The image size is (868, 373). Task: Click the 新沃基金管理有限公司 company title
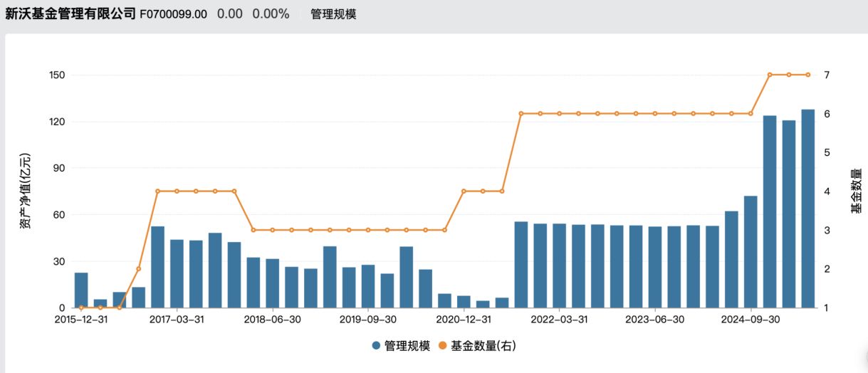point(70,14)
